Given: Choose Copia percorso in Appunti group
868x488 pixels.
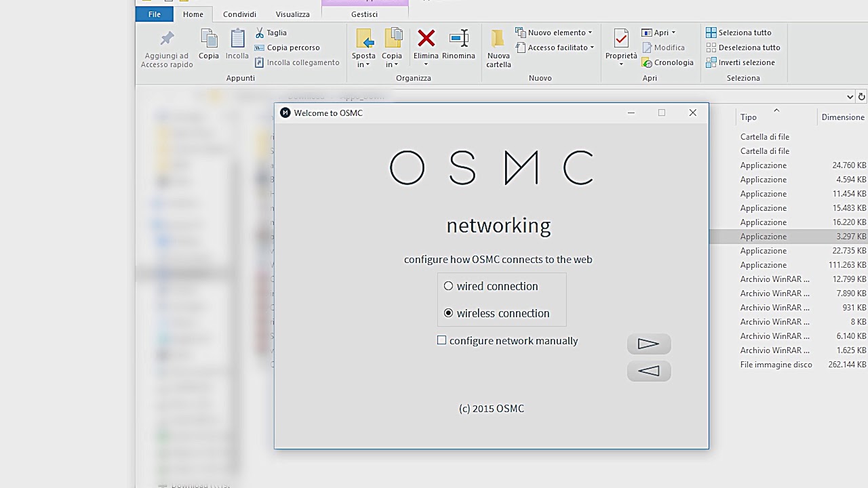Looking at the screenshot, I should (287, 47).
